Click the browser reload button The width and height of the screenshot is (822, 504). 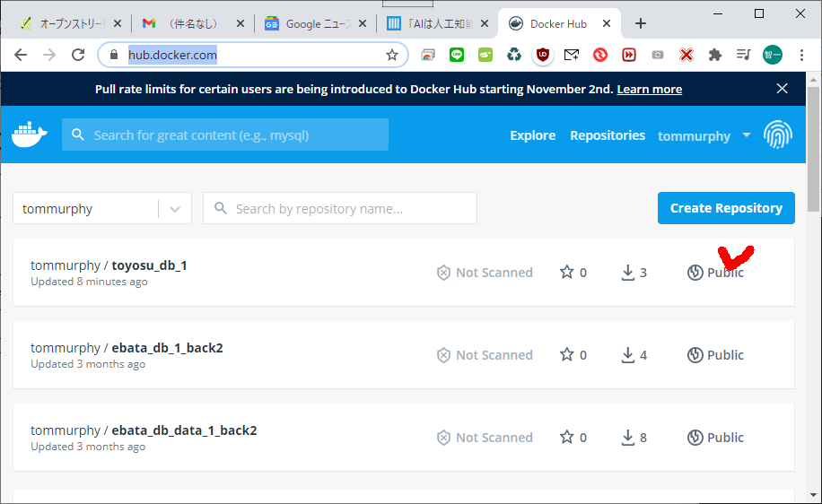78,56
